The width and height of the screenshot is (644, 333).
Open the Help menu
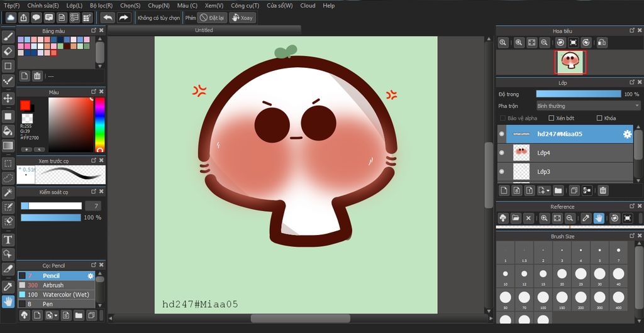click(328, 6)
